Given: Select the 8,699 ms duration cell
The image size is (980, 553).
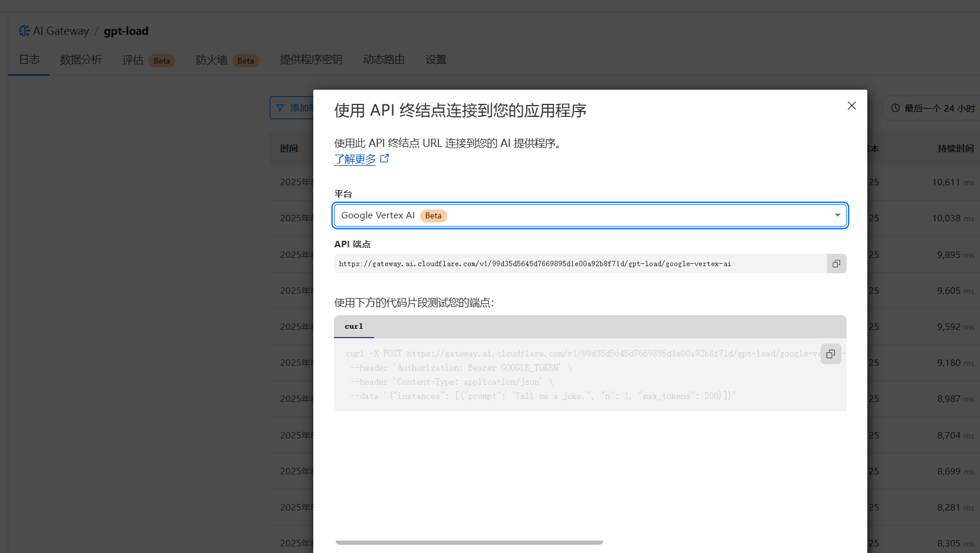Looking at the screenshot, I should pyautogui.click(x=955, y=472).
